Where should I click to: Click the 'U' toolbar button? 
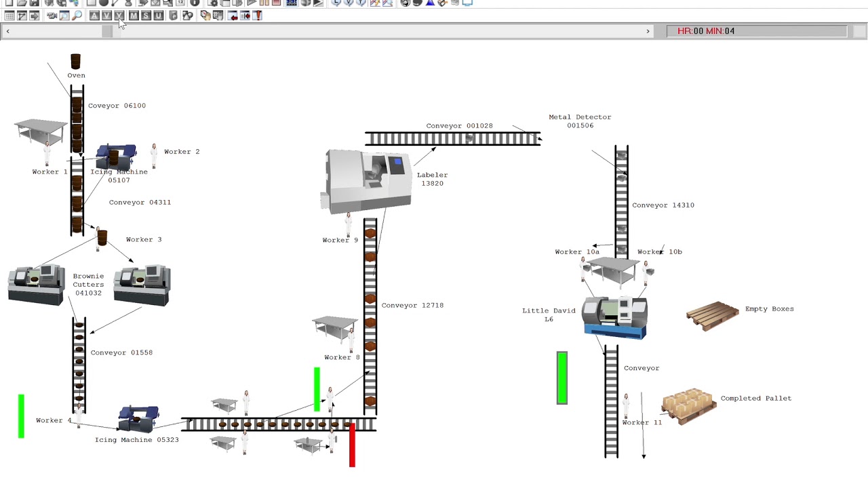pyautogui.click(x=158, y=16)
